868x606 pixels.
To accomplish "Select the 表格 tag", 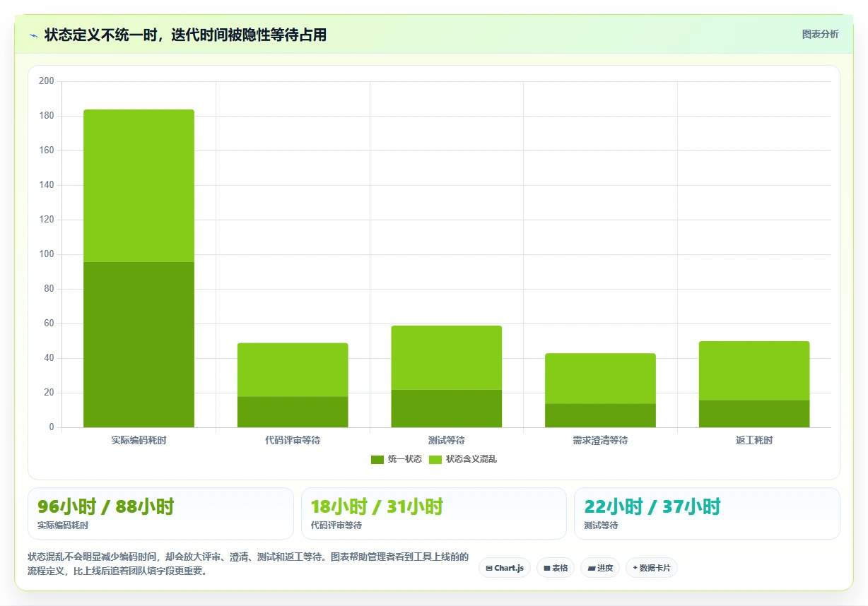I will point(556,568).
